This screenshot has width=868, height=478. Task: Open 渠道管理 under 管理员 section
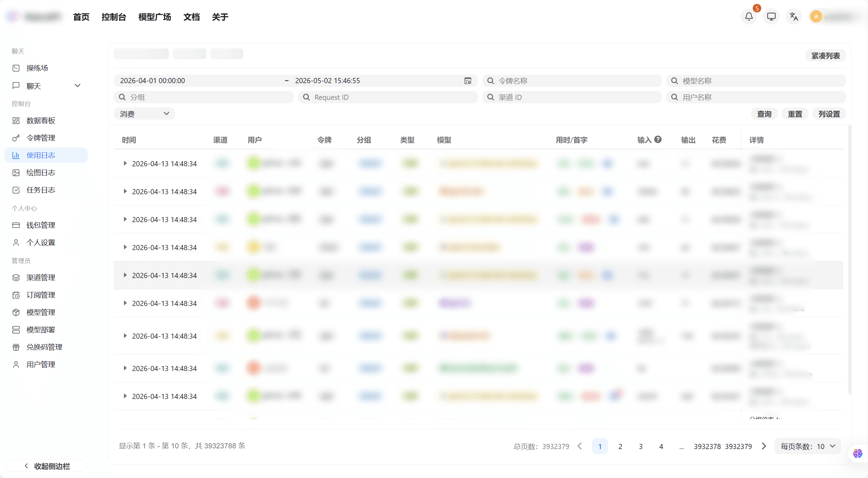click(x=41, y=277)
